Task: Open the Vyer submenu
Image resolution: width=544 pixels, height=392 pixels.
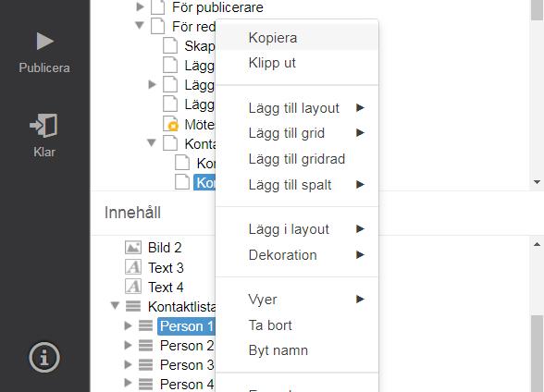Action: (x=297, y=300)
